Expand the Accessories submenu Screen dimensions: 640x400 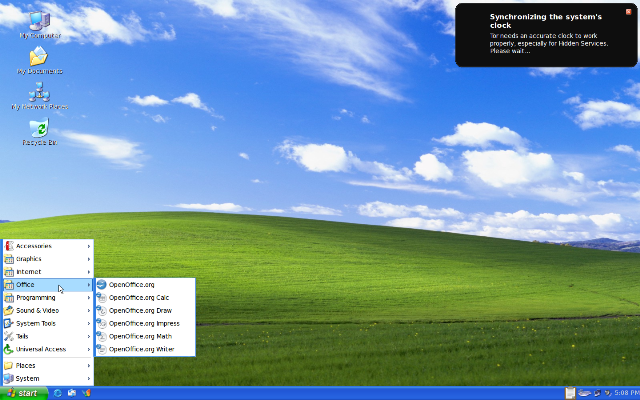(48, 246)
